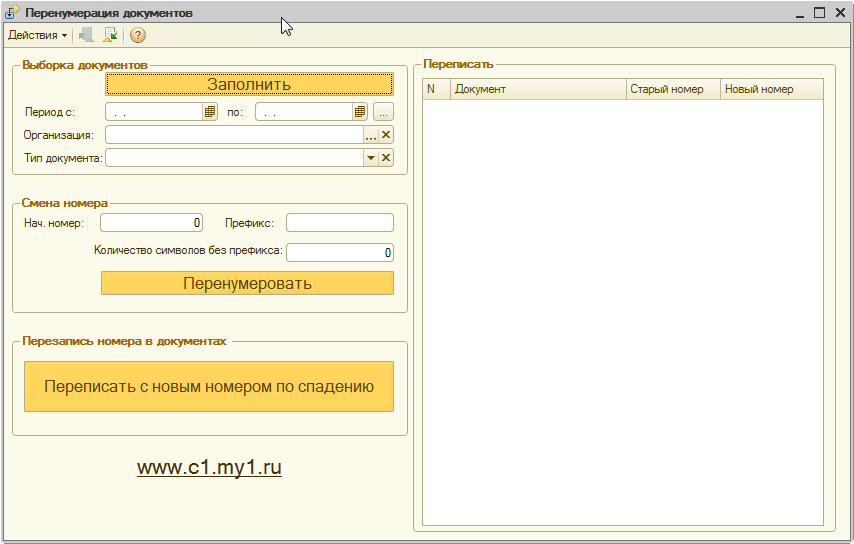Clear the Организация field

tap(386, 135)
